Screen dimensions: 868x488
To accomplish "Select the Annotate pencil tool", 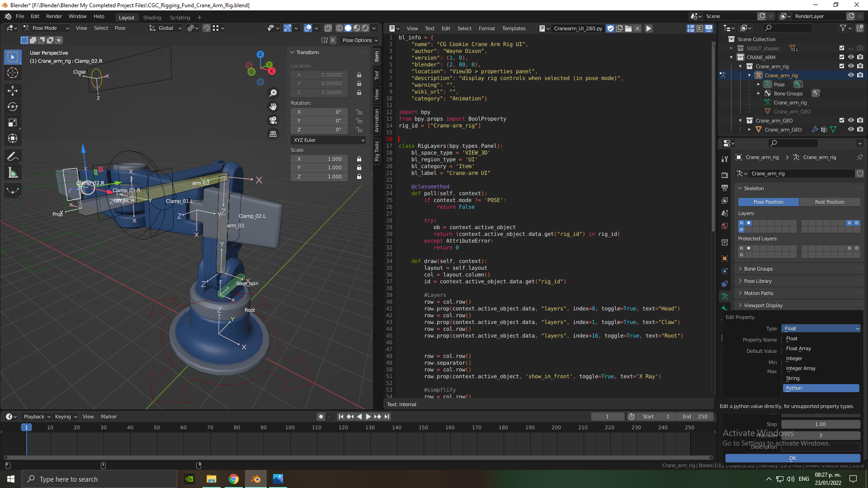I will pyautogui.click(x=13, y=157).
